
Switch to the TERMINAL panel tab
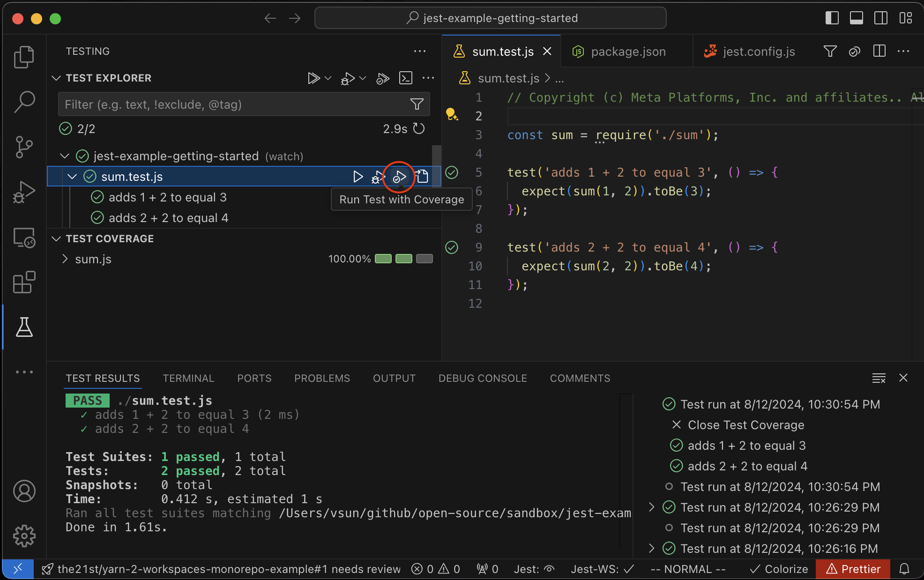pyautogui.click(x=188, y=378)
